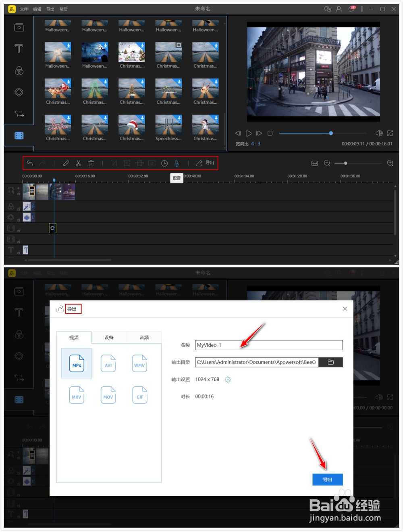The height and width of the screenshot is (532, 403).
Task: Click the timeline zoom slider
Action: pyautogui.click(x=358, y=163)
